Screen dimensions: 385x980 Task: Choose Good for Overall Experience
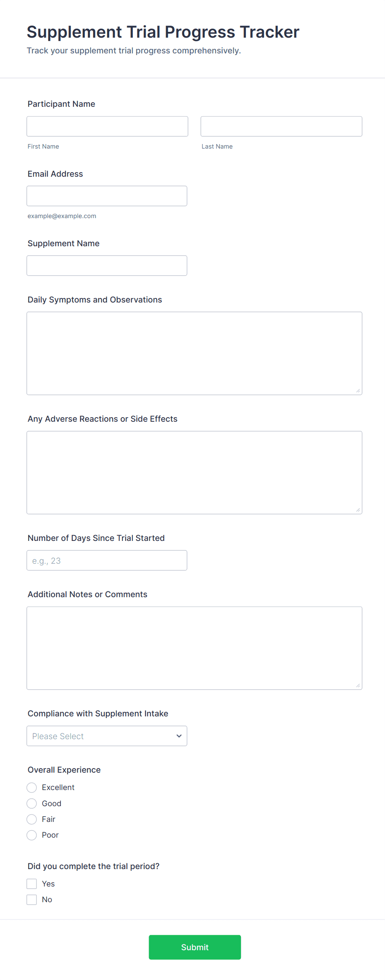pyautogui.click(x=32, y=803)
